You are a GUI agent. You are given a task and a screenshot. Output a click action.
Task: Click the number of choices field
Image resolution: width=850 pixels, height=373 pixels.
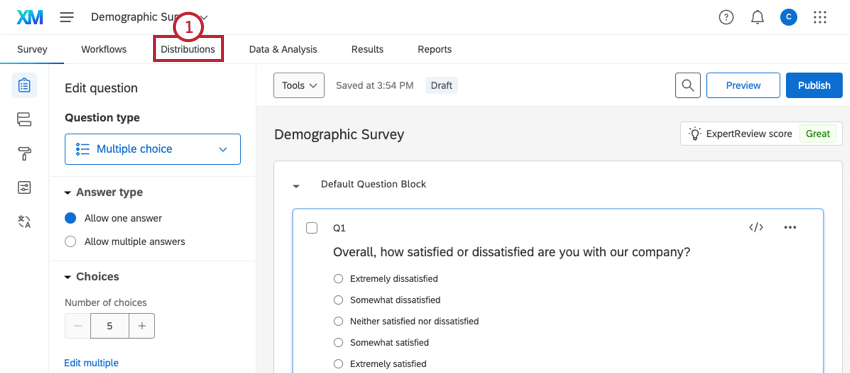click(x=110, y=326)
